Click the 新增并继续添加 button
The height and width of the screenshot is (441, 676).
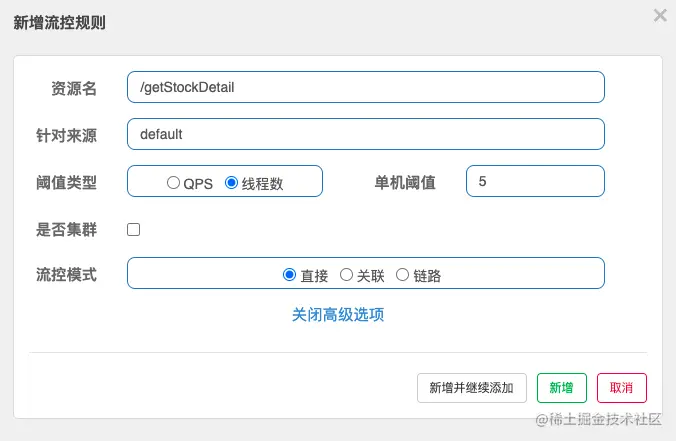click(472, 388)
